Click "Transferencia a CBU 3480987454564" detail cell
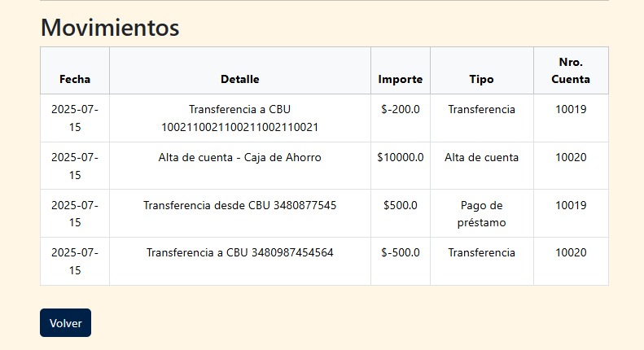This screenshot has height=350, width=644. (240, 252)
